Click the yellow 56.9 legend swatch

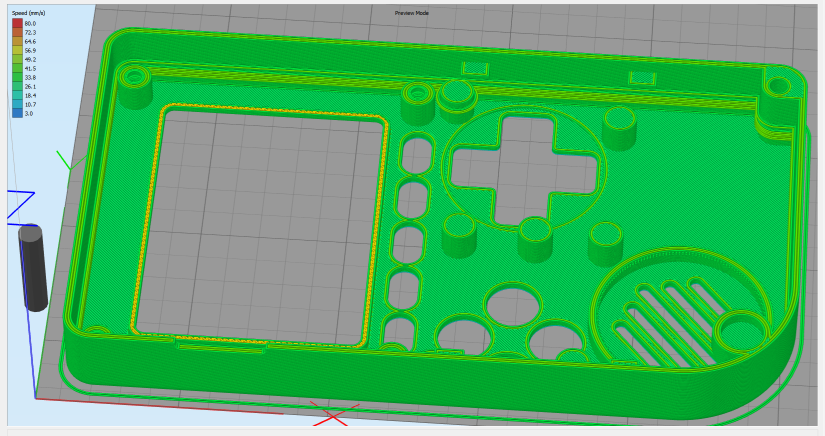(17, 50)
